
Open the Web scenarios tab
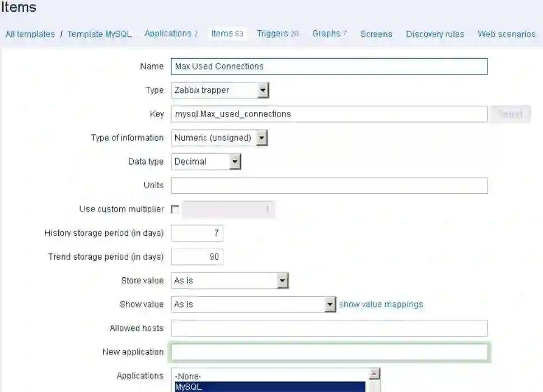[506, 34]
